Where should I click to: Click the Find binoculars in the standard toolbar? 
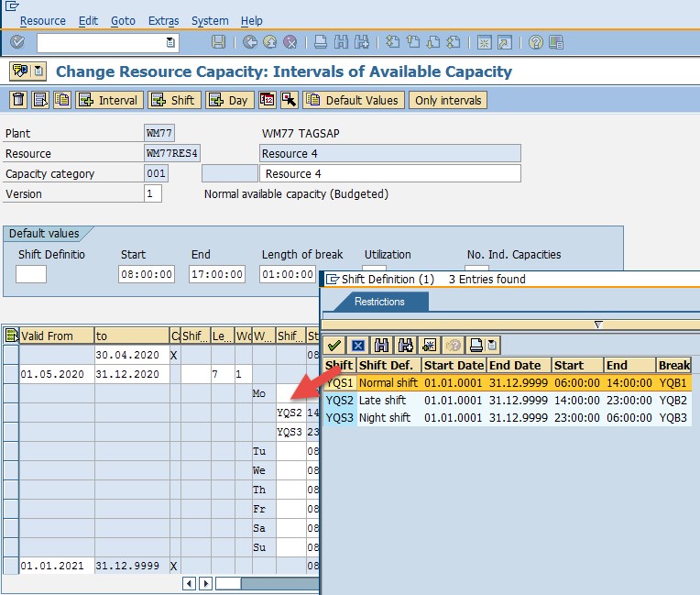pos(341,42)
